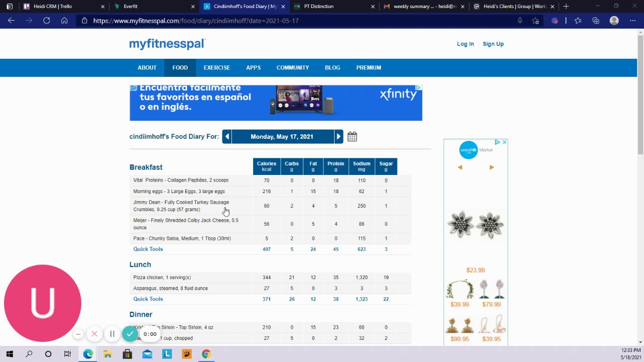Viewport: 644px width, 362px height.
Task: Open browser Settings and more menu
Action: [x=632, y=21]
